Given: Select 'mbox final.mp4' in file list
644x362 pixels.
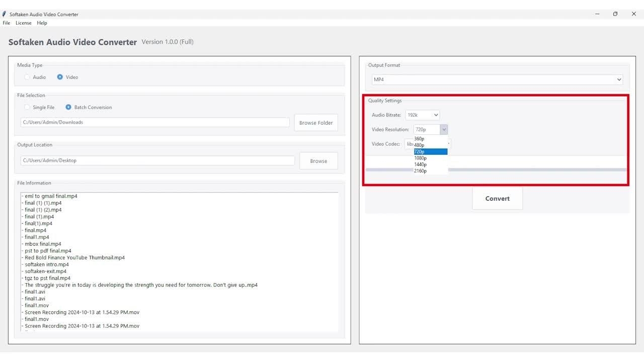Looking at the screenshot, I should 43,244.
